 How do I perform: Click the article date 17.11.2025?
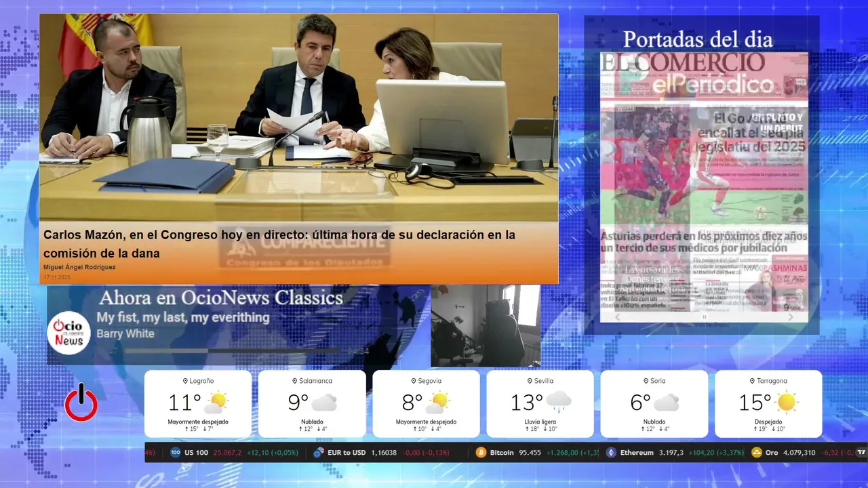(57, 277)
